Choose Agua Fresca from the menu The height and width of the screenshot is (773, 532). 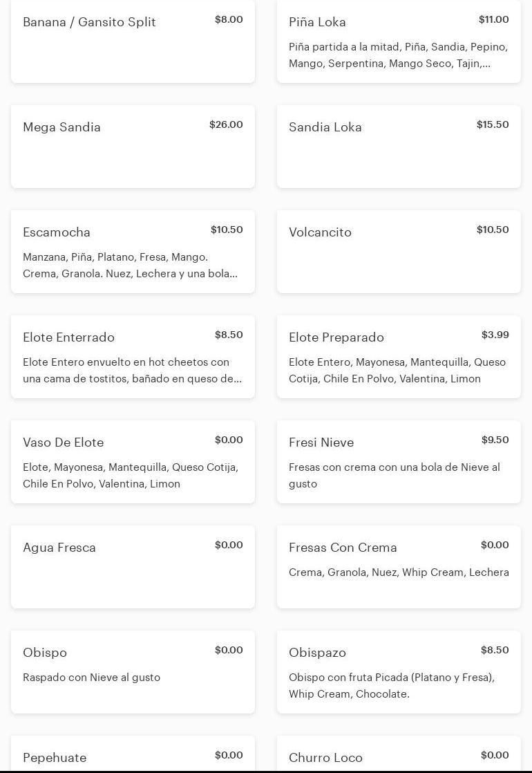pos(133,567)
